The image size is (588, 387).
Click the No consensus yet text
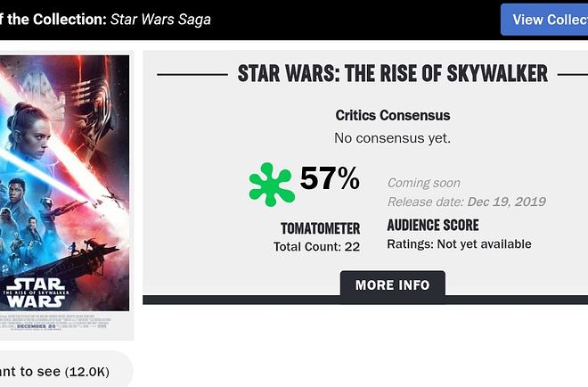393,137
